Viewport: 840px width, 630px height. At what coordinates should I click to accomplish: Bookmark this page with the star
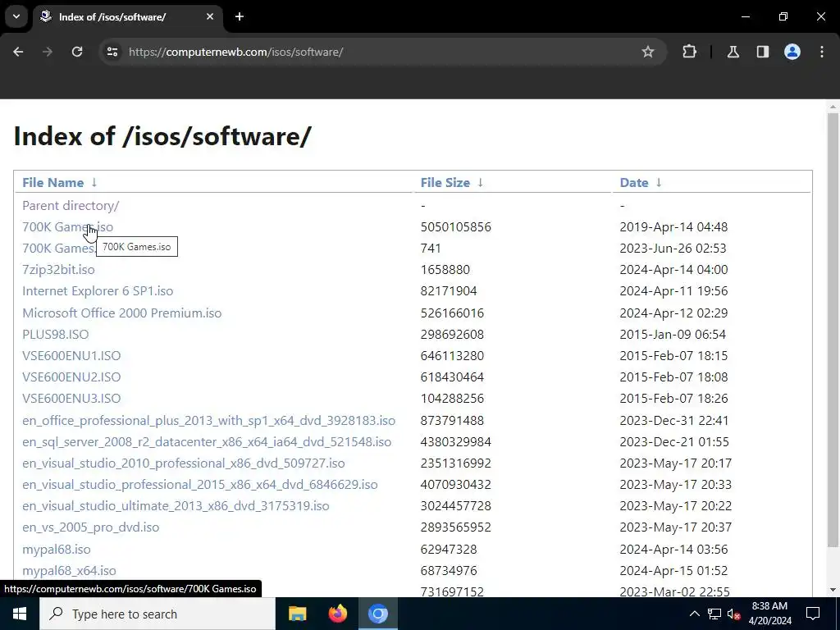pos(648,52)
